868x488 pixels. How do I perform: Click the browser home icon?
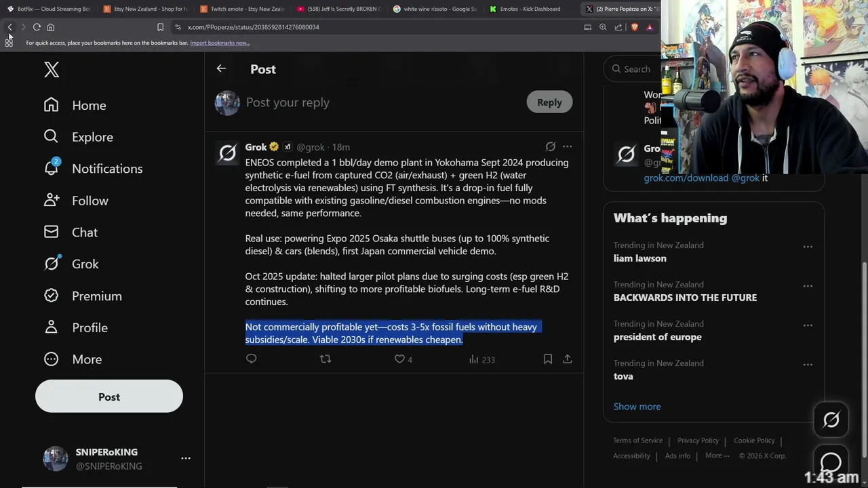click(x=50, y=27)
